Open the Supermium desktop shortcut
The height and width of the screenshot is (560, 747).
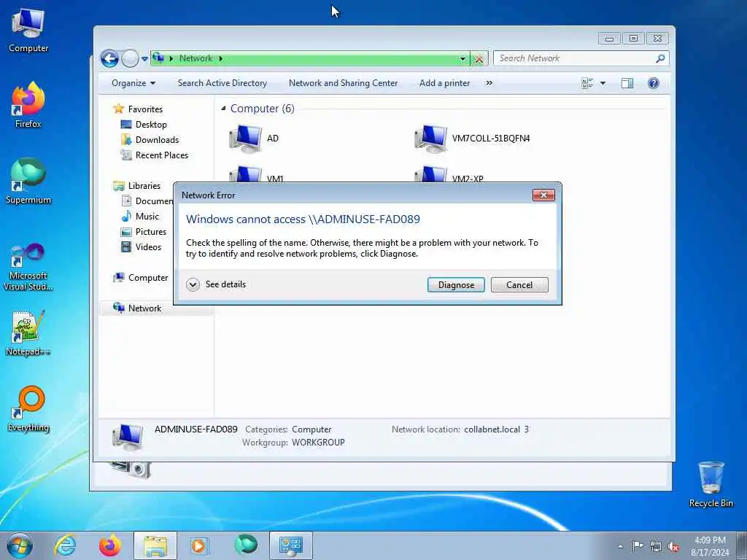tap(28, 181)
